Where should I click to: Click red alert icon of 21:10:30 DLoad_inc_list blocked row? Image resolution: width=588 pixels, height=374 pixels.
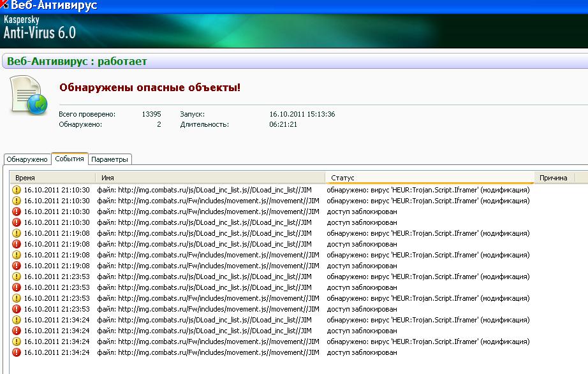click(17, 222)
